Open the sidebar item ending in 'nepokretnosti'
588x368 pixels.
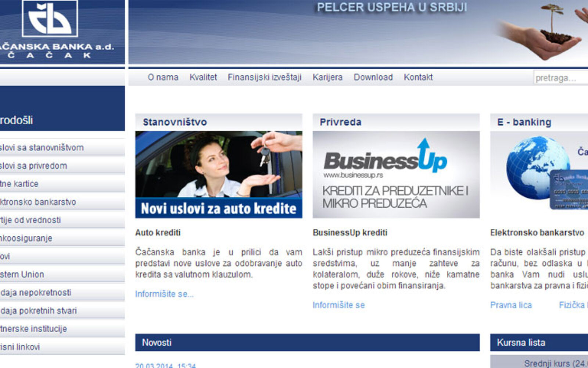tap(36, 293)
